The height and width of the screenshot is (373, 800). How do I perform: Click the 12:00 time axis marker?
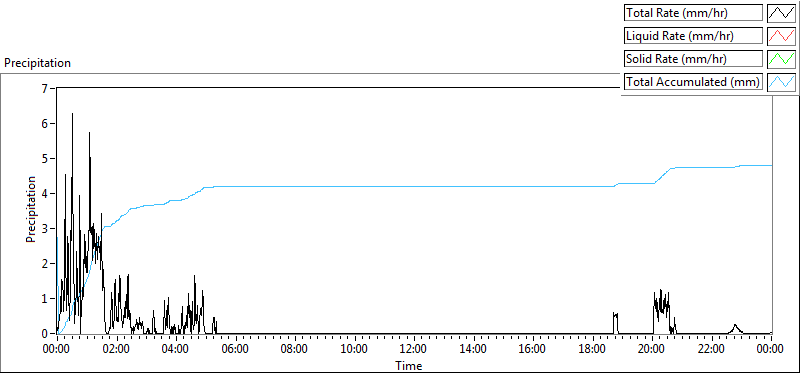pyautogui.click(x=414, y=350)
